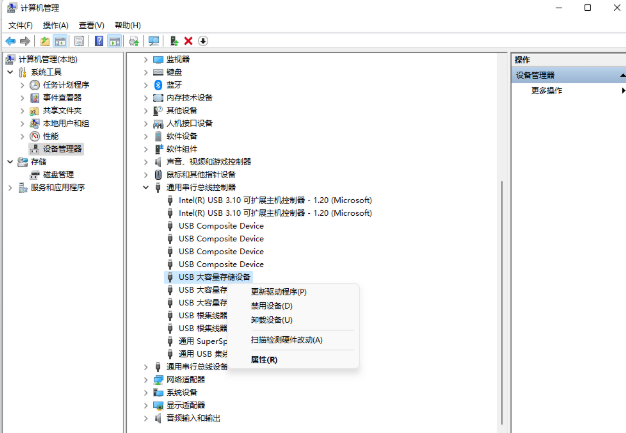Screen dimensions: 626x433
Task: Choose 禁用设备(D) from the context menu
Action: click(x=271, y=306)
